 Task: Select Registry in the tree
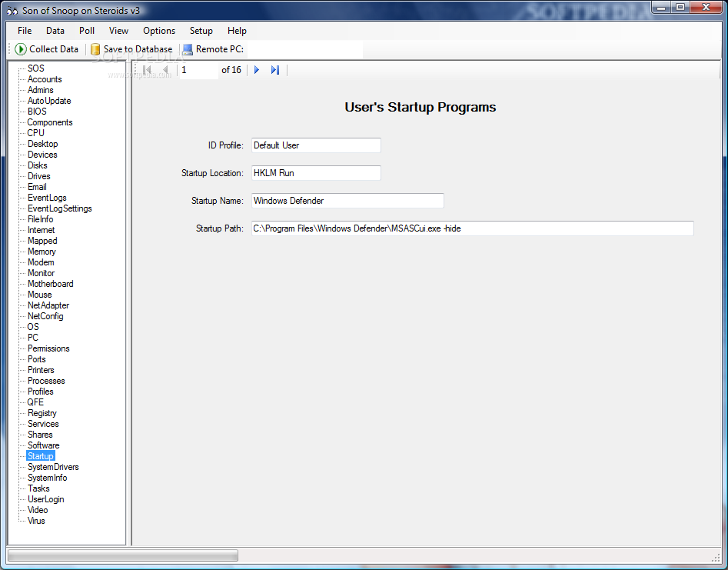(x=42, y=413)
